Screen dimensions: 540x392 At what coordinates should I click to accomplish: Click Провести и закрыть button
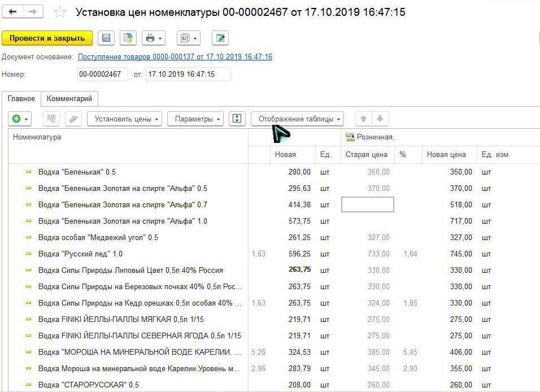point(47,38)
